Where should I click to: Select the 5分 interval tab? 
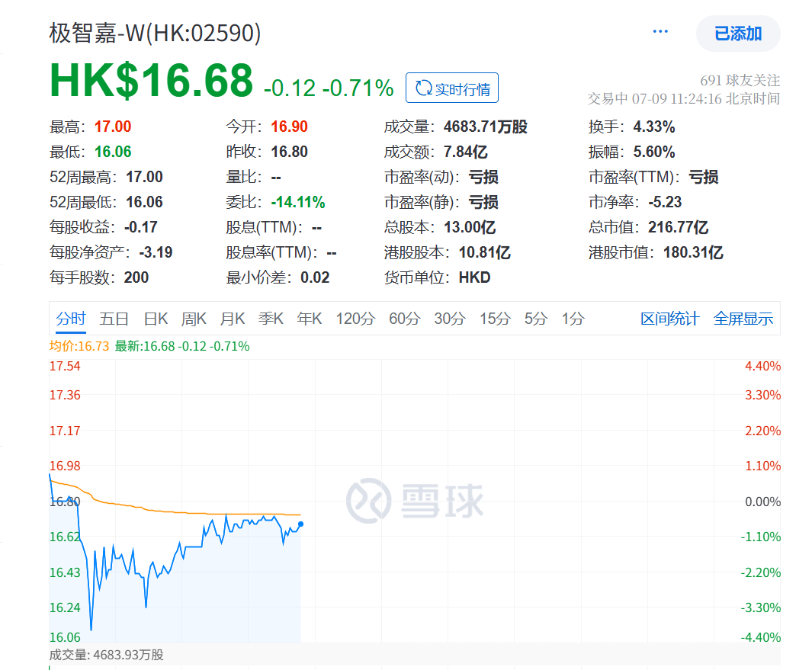(x=535, y=319)
